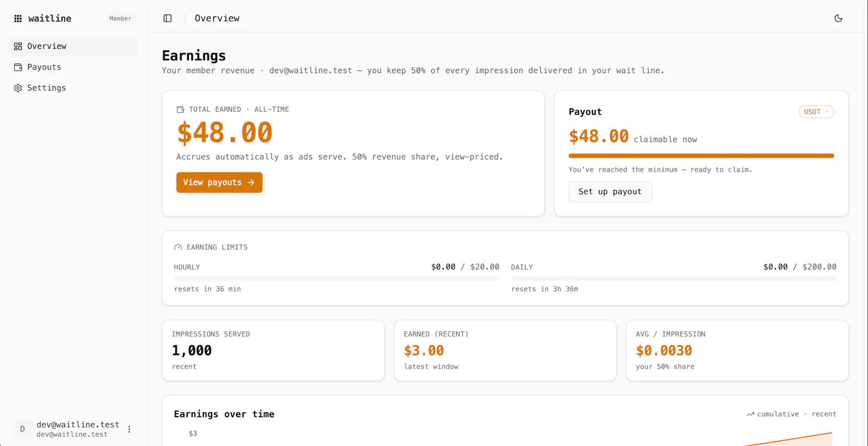This screenshot has height=446, width=868.
Task: Click the waitline grid logo icon
Action: (x=18, y=18)
